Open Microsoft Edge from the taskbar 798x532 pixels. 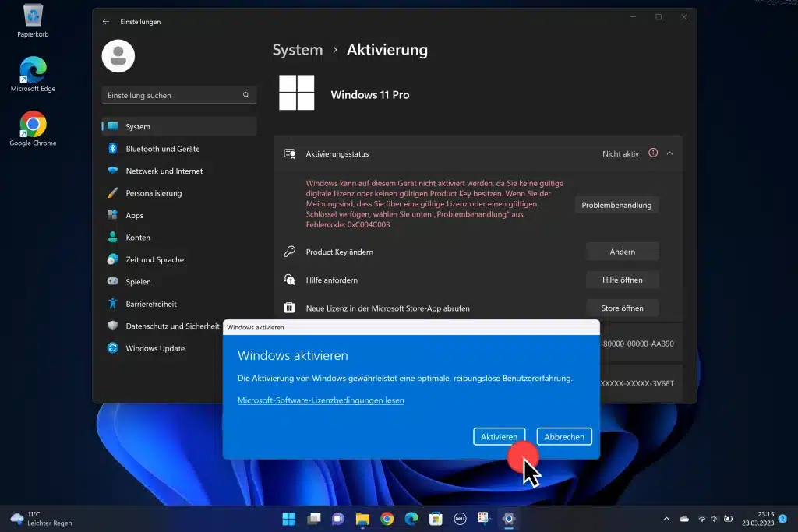pyautogui.click(x=411, y=519)
